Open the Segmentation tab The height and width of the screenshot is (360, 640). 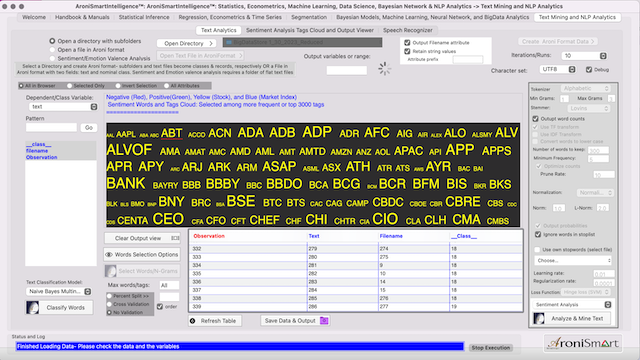[309, 17]
